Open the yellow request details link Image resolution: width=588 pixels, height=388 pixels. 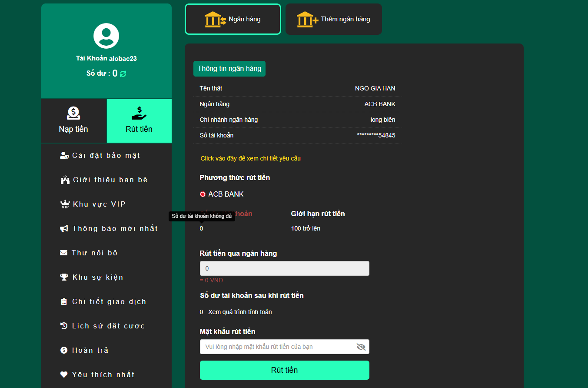(250, 158)
